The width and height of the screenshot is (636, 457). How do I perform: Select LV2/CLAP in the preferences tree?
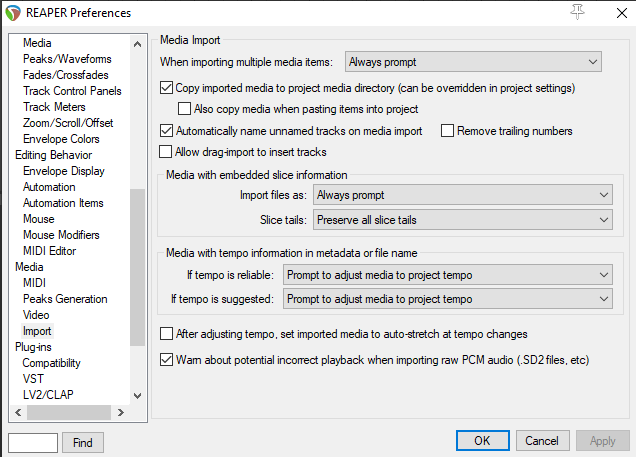pos(48,395)
